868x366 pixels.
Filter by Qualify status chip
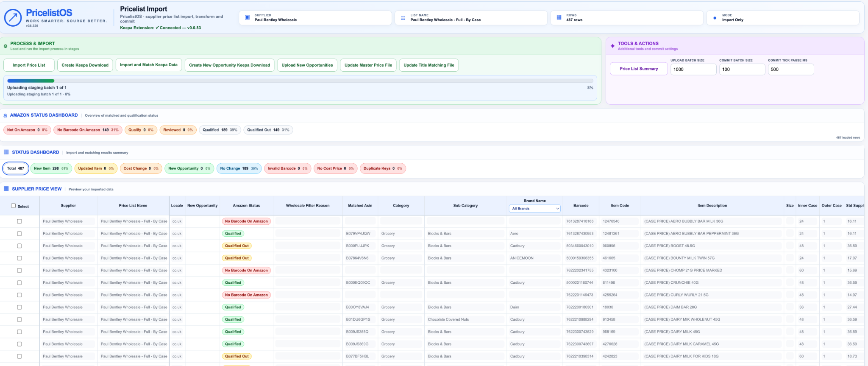[141, 130]
